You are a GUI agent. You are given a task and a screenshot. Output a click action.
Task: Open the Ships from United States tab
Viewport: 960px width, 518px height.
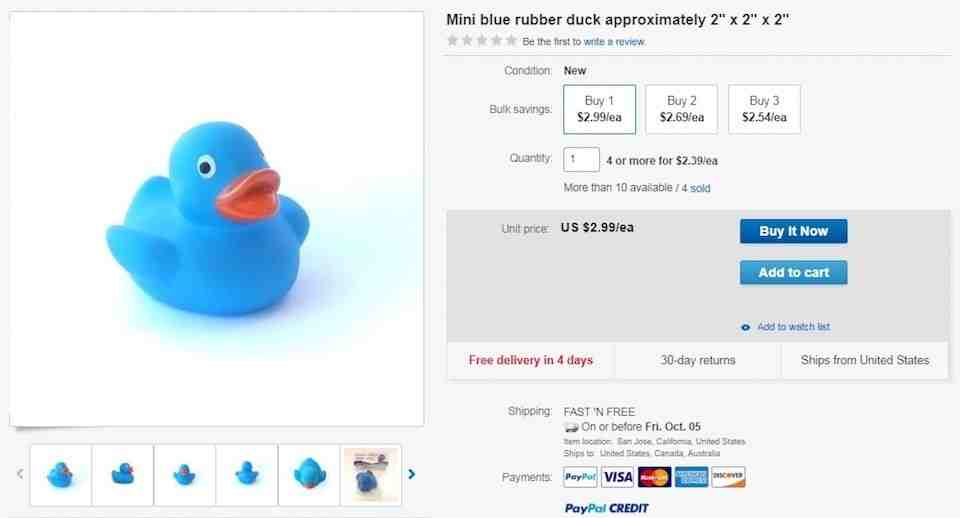tap(864, 361)
